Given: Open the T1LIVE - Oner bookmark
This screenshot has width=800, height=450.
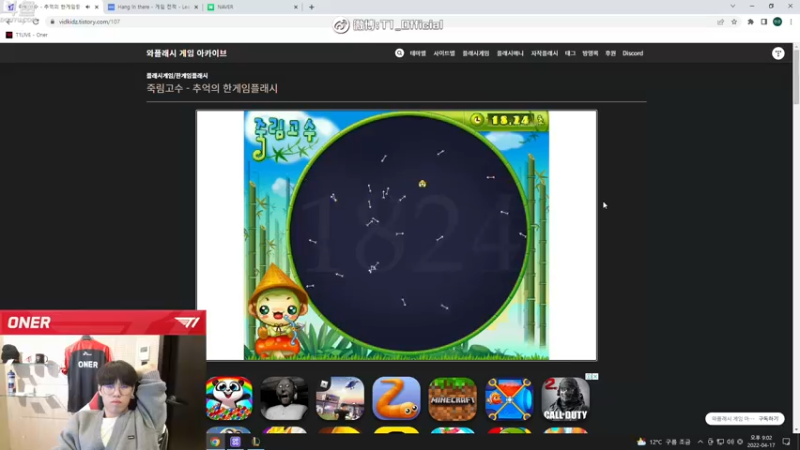Looking at the screenshot, I should coord(27,35).
